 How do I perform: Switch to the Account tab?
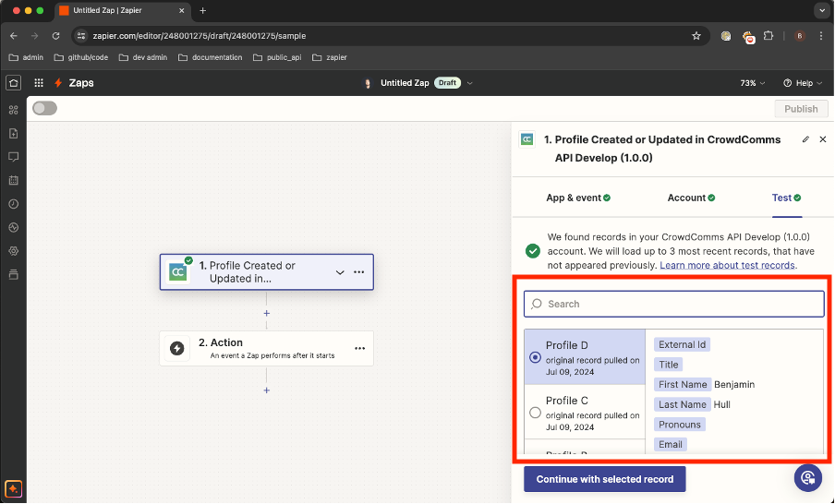click(691, 198)
